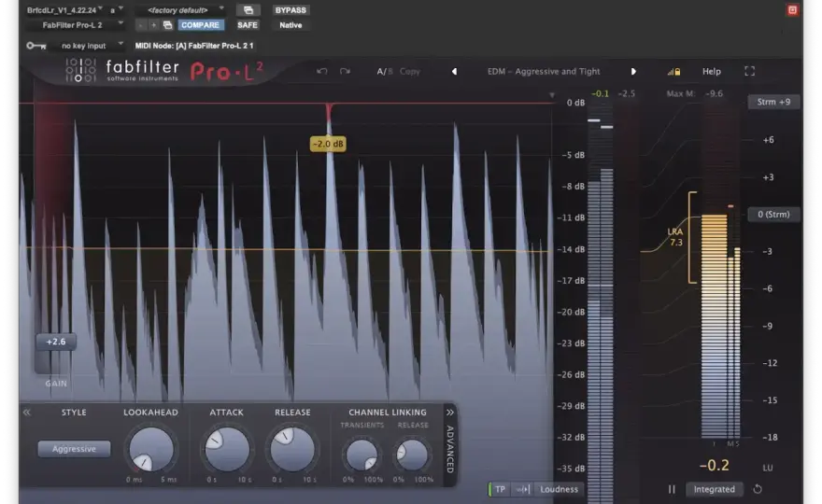The image size is (822, 504).
Task: Click the +2.6 gain slider handle
Action: pyautogui.click(x=56, y=342)
